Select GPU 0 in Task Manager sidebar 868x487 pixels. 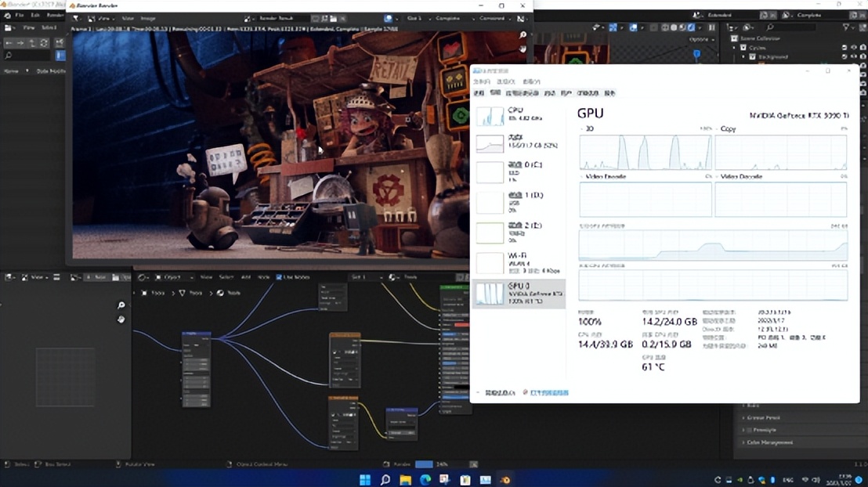pyautogui.click(x=518, y=294)
